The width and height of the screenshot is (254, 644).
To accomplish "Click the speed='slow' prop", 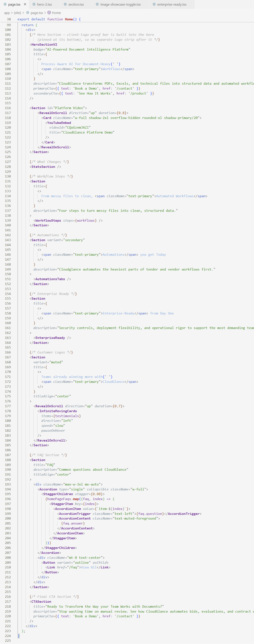I will 53,426.
